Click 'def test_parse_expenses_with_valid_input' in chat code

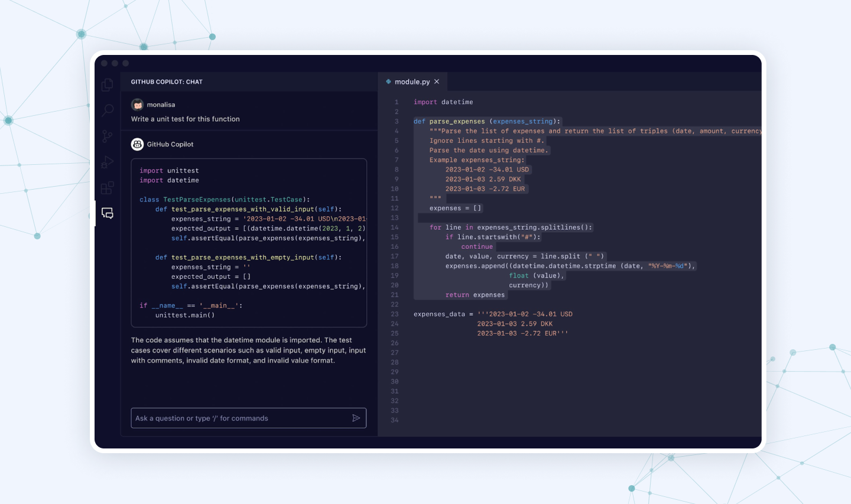click(x=249, y=209)
